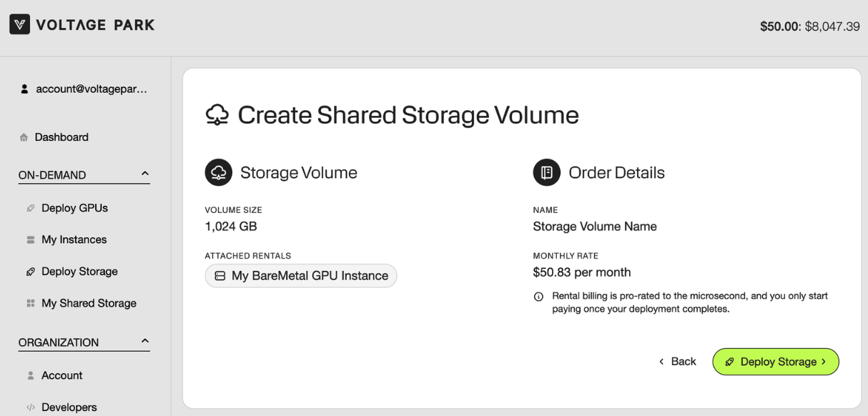Click the Voltage Park logo icon
The width and height of the screenshot is (868, 416).
(19, 25)
